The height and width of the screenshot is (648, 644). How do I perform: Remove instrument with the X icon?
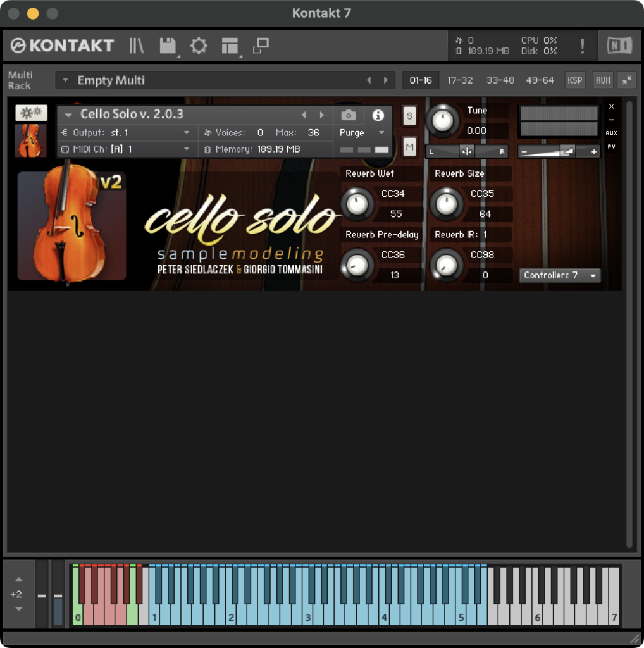[x=612, y=106]
